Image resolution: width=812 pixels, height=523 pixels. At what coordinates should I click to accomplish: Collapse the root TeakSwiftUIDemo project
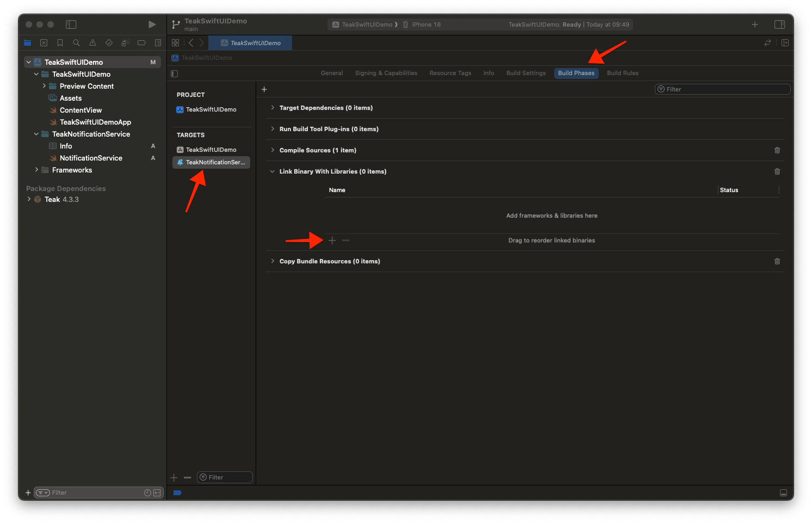tap(29, 63)
